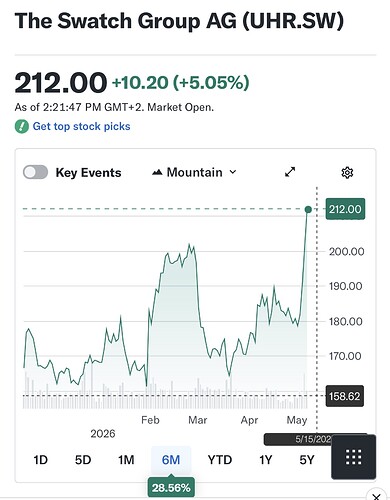Image resolution: width=390 pixels, height=500 pixels.
Task: Click the 28.56% performance badge
Action: pos(171,488)
